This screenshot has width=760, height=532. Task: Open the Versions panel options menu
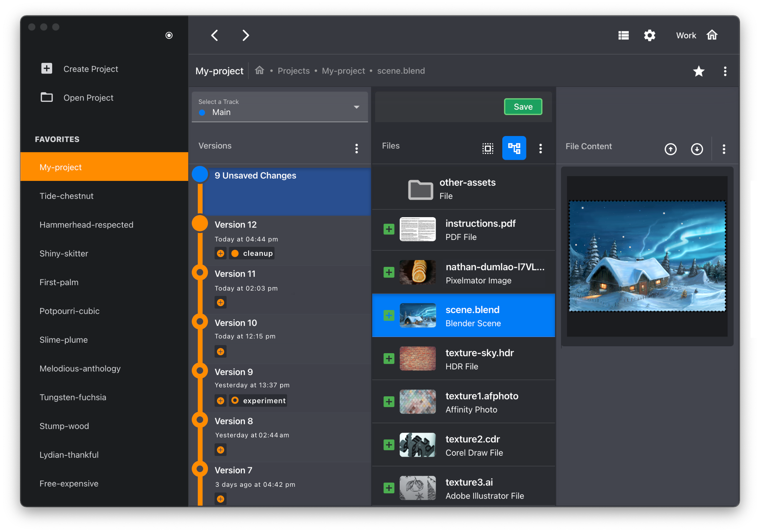(357, 148)
